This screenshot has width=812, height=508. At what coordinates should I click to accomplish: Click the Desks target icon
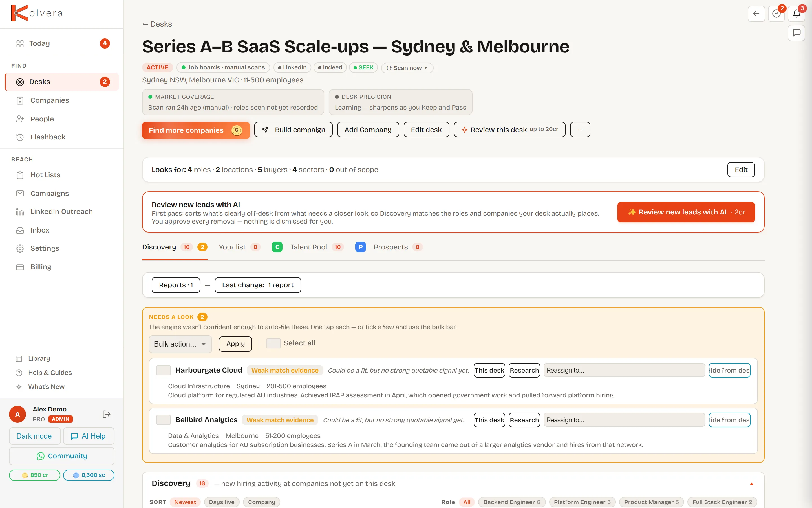(20, 82)
